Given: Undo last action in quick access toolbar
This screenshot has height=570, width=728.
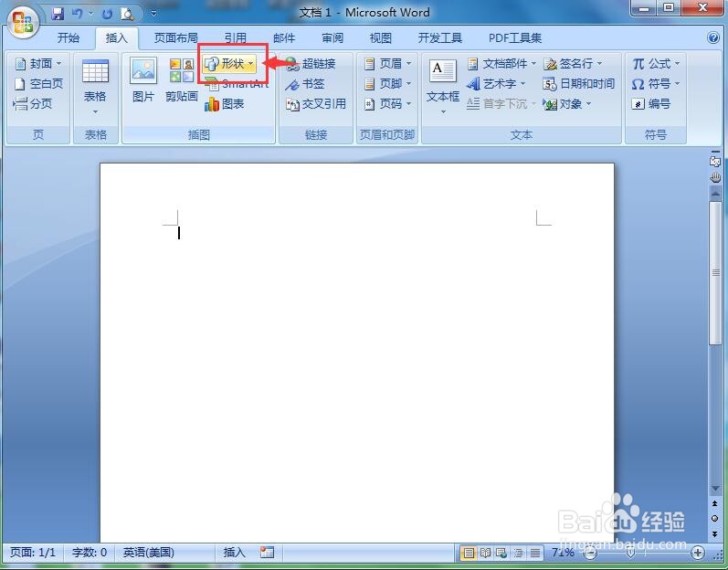Looking at the screenshot, I should pyautogui.click(x=77, y=14).
